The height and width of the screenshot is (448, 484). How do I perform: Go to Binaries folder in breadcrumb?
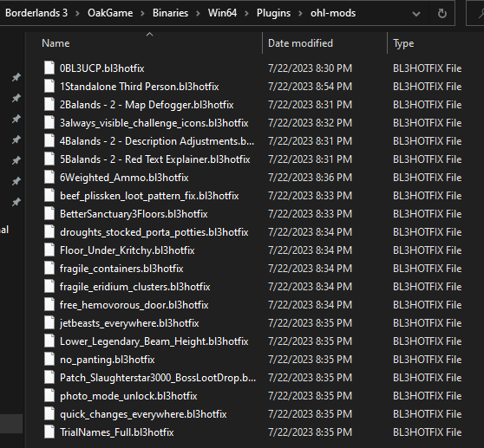tap(170, 13)
